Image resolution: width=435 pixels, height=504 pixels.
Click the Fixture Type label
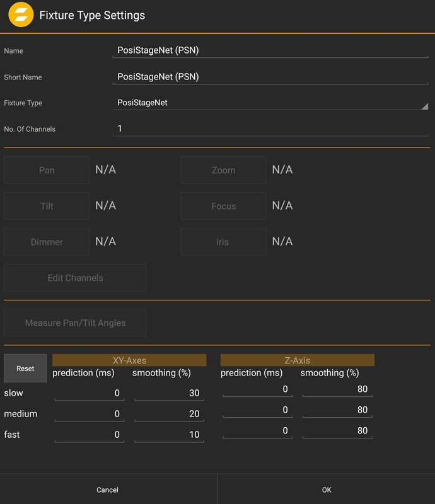23,103
